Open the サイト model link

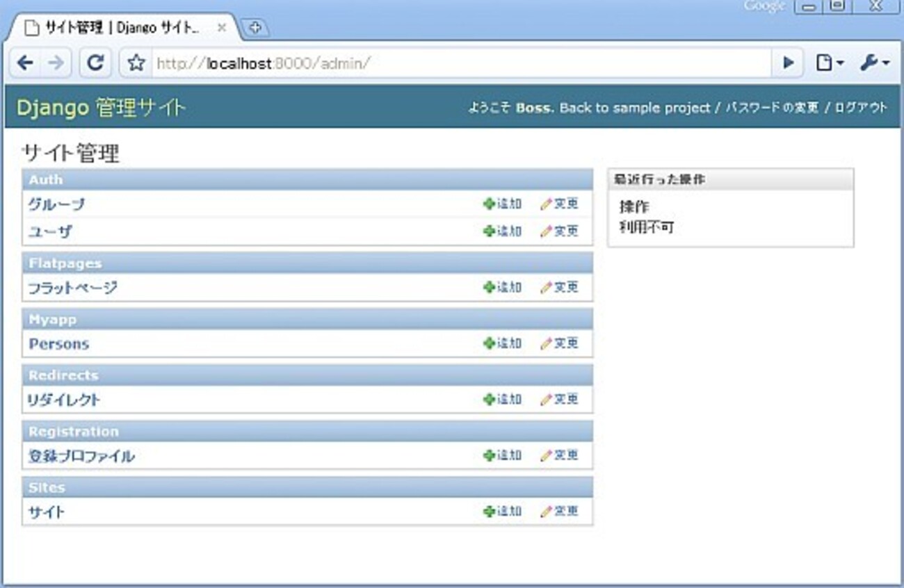(x=46, y=512)
